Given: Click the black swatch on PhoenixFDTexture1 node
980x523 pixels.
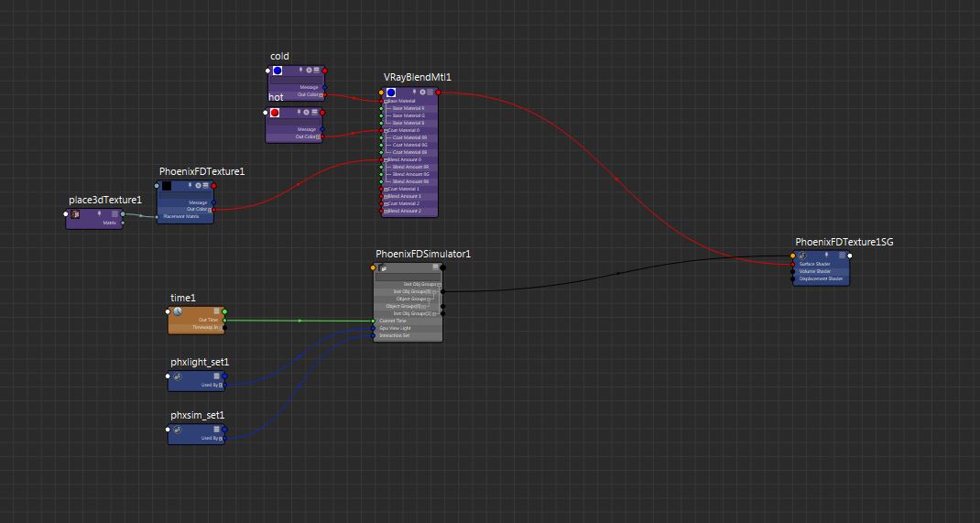Looking at the screenshot, I should (167, 186).
